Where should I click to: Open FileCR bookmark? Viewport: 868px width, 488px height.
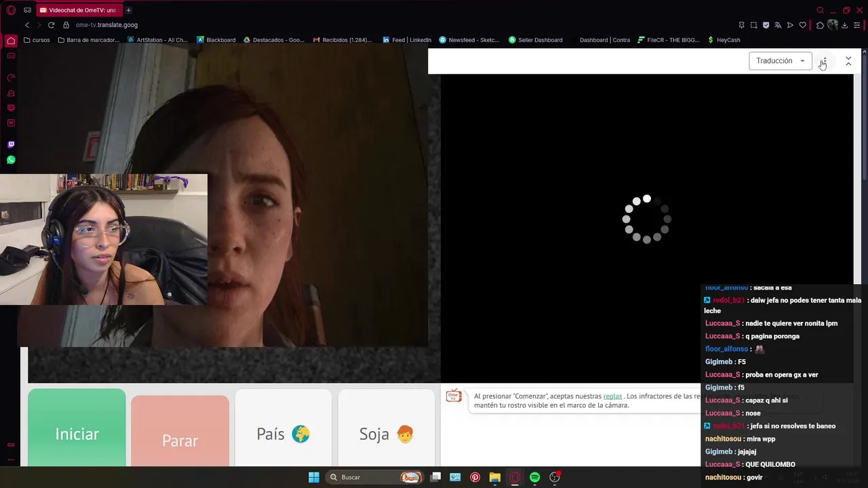tap(669, 40)
